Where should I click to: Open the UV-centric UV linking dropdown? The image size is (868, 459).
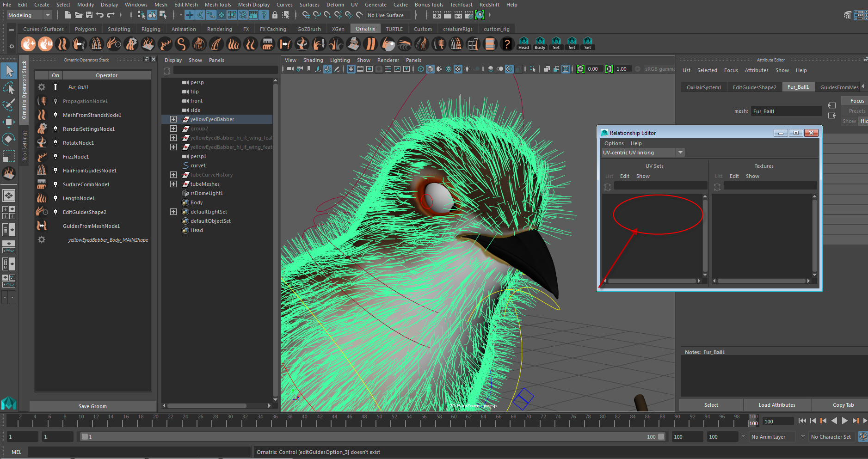[x=680, y=153]
